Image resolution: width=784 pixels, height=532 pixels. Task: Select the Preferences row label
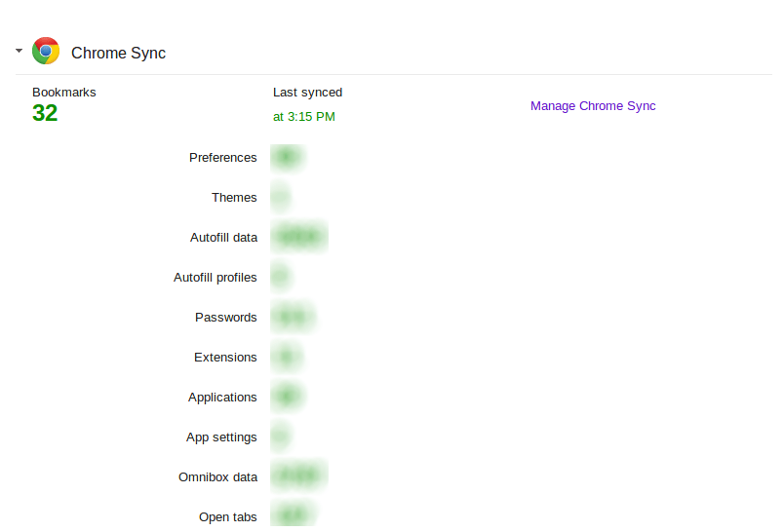pos(223,158)
